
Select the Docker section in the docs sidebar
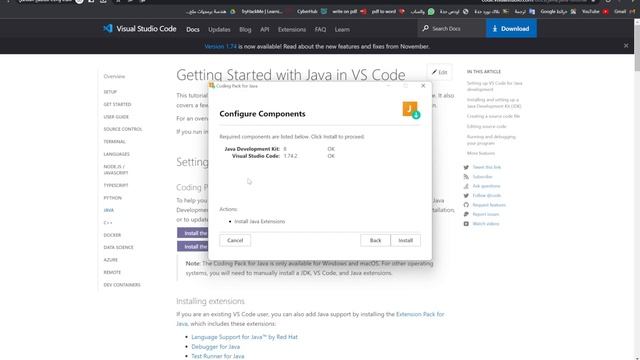coord(112,235)
